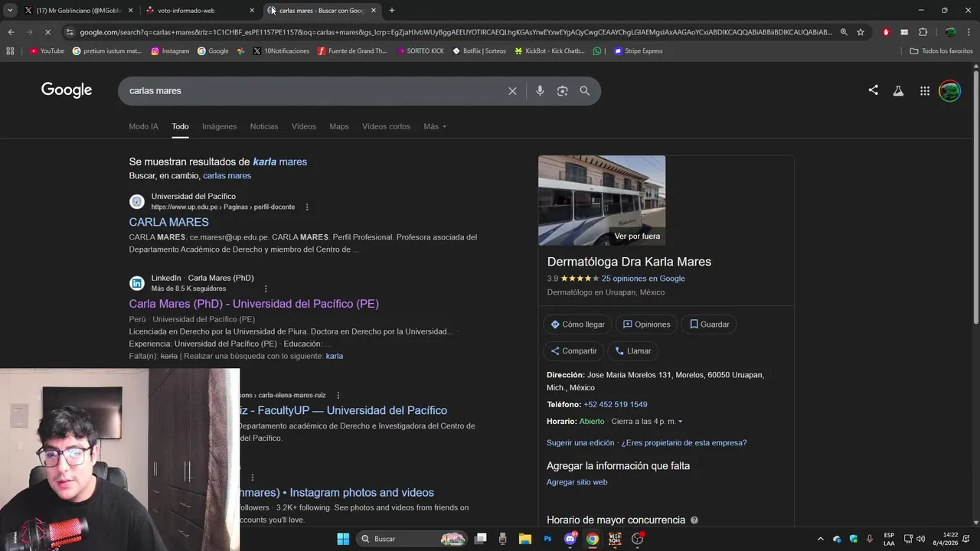Screen dimensions: 980x551
Task: Show hidden system tray icons
Action: click(x=821, y=539)
